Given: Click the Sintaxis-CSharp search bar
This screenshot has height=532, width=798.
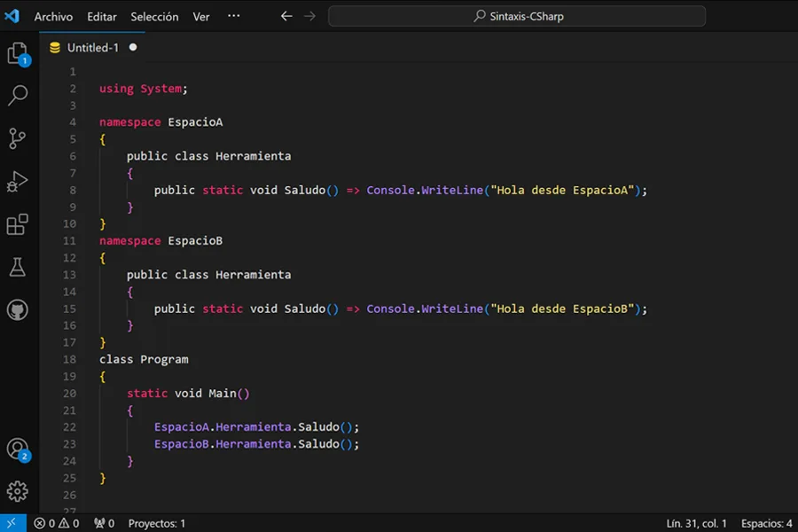Looking at the screenshot, I should point(514,15).
